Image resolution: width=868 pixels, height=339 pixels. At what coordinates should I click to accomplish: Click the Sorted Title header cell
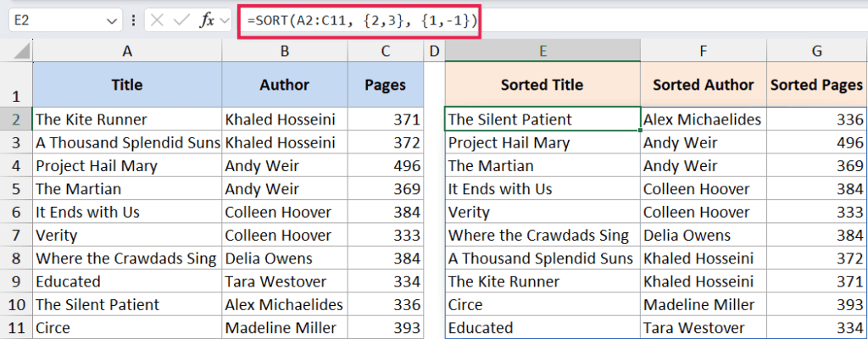pyautogui.click(x=543, y=84)
